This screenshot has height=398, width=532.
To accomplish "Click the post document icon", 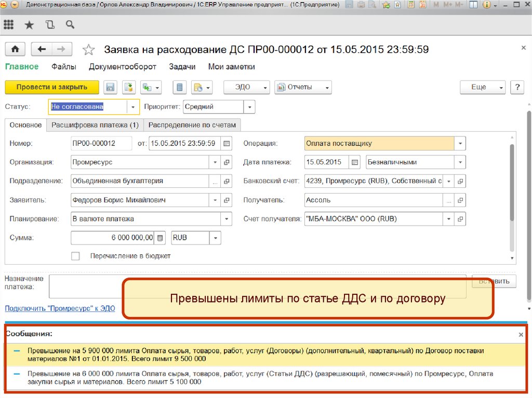I will 129,87.
